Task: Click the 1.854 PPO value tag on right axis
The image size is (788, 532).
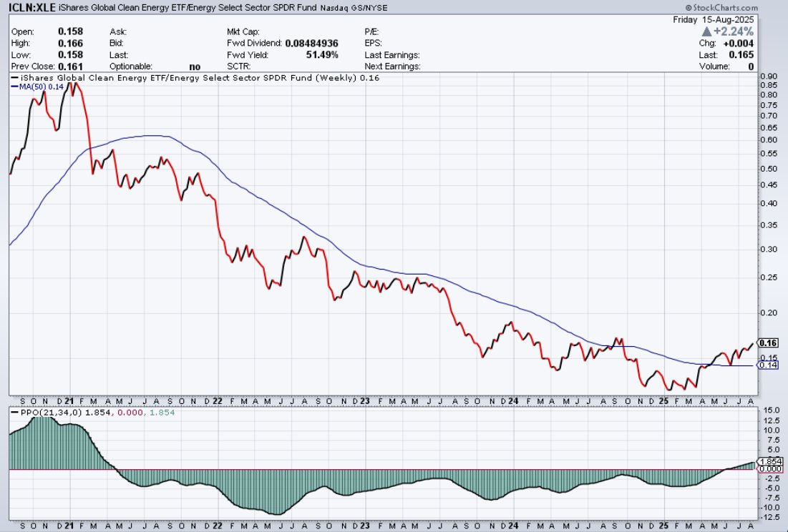Action: 770,462
